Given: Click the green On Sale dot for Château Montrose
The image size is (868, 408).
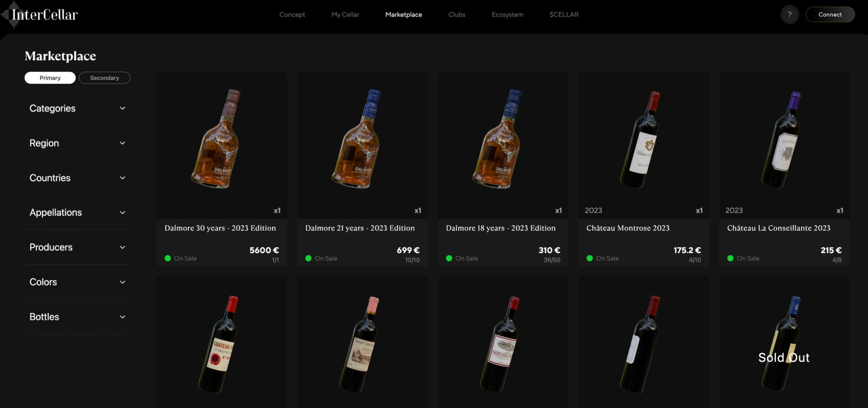Looking at the screenshot, I should (589, 258).
